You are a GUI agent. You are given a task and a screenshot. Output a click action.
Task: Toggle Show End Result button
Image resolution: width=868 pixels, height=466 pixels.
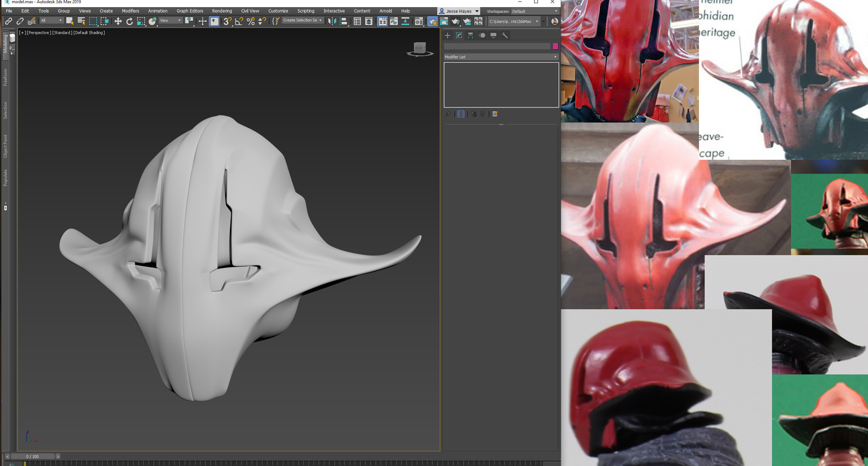(x=461, y=114)
